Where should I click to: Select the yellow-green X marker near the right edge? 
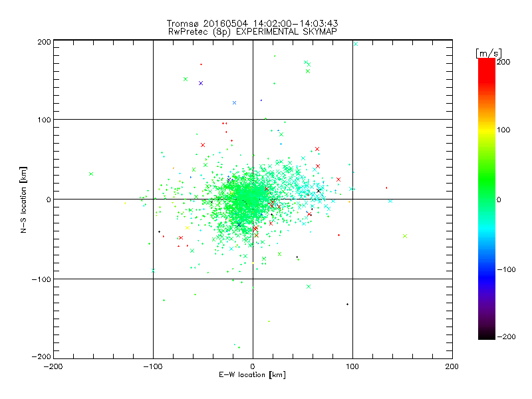405,236
